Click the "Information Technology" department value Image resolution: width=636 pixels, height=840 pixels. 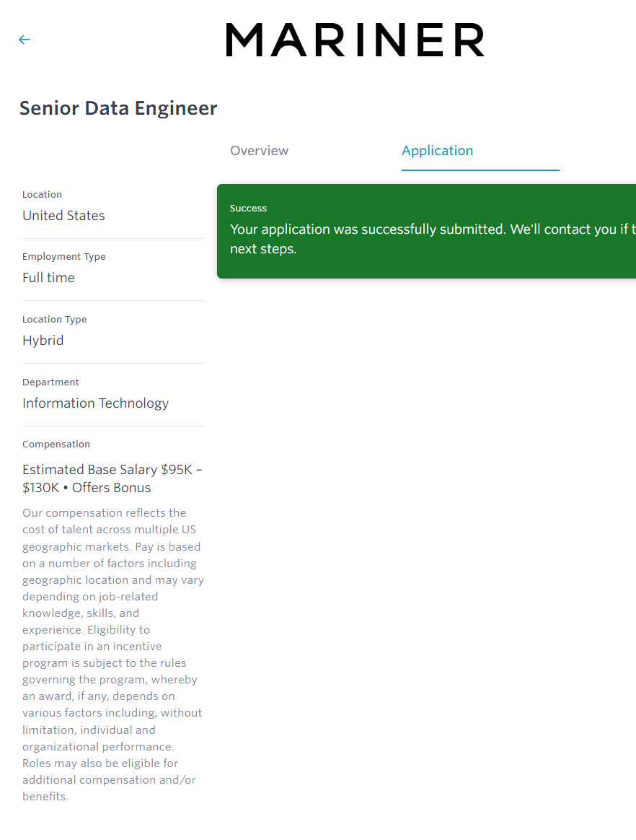tap(95, 403)
